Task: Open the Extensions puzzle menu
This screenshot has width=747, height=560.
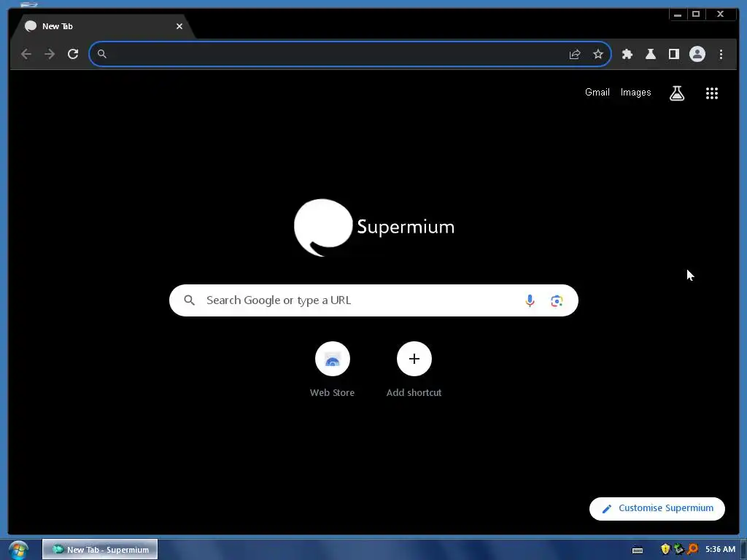Action: 627,54
